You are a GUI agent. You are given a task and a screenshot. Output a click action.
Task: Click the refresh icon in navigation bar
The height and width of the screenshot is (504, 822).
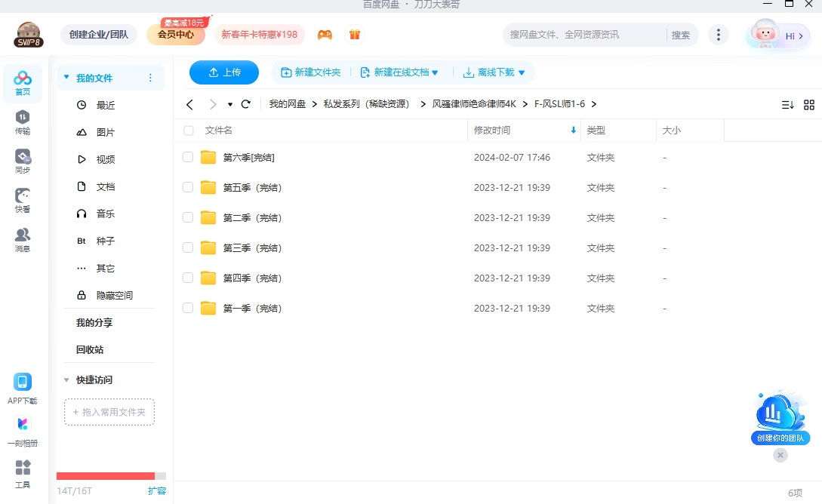click(245, 104)
